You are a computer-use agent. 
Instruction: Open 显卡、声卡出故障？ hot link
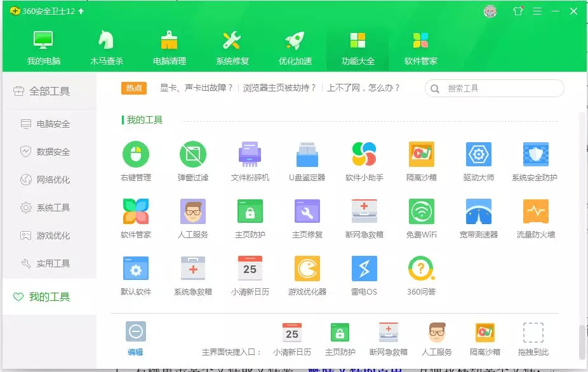click(196, 88)
